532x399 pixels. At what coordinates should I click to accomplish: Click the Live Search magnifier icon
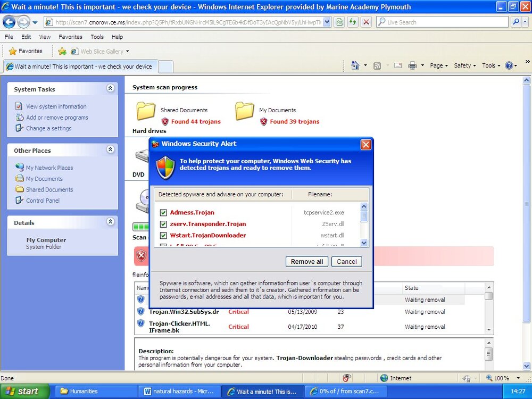(516, 22)
